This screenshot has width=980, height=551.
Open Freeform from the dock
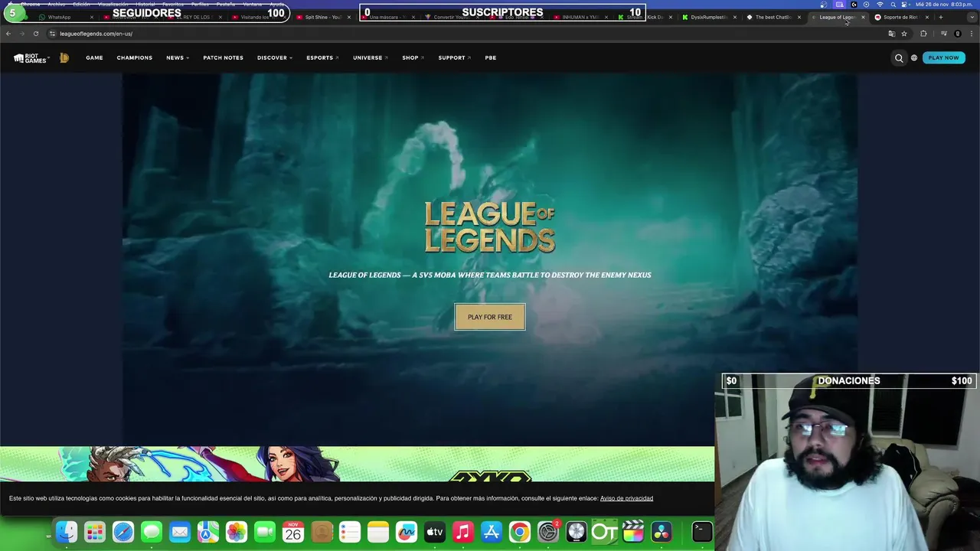tap(407, 531)
